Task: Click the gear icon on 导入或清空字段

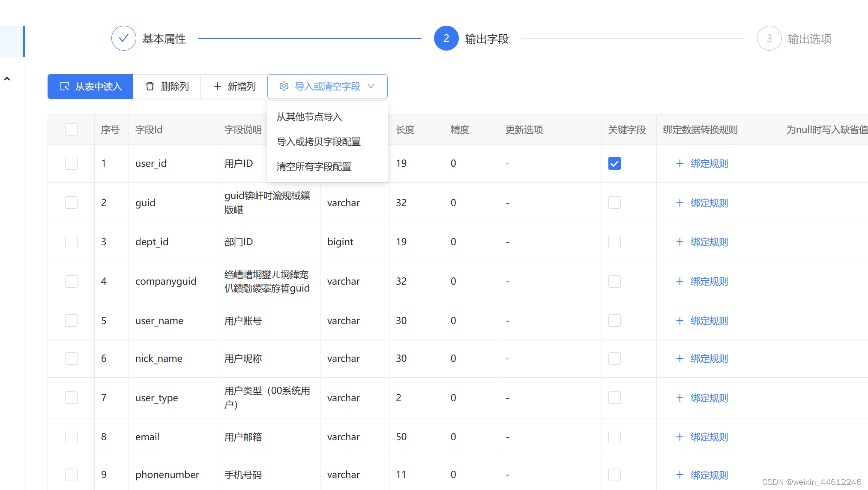Action: coord(284,87)
